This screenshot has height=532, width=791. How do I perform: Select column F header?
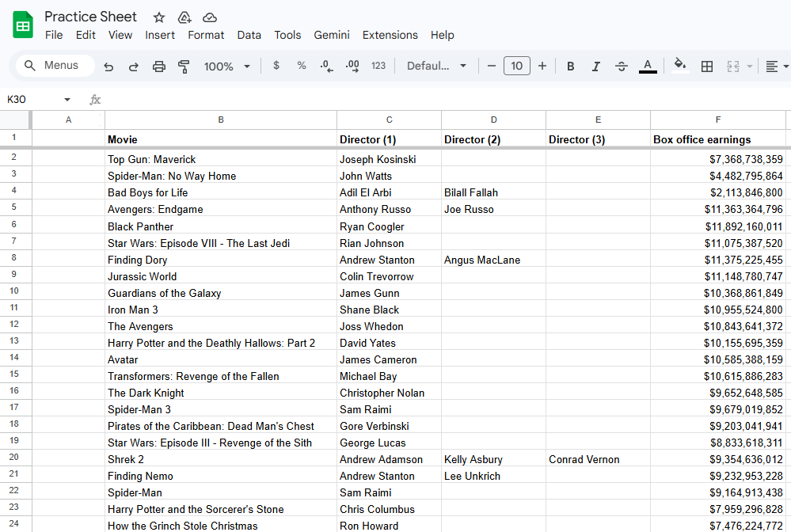[x=718, y=120]
